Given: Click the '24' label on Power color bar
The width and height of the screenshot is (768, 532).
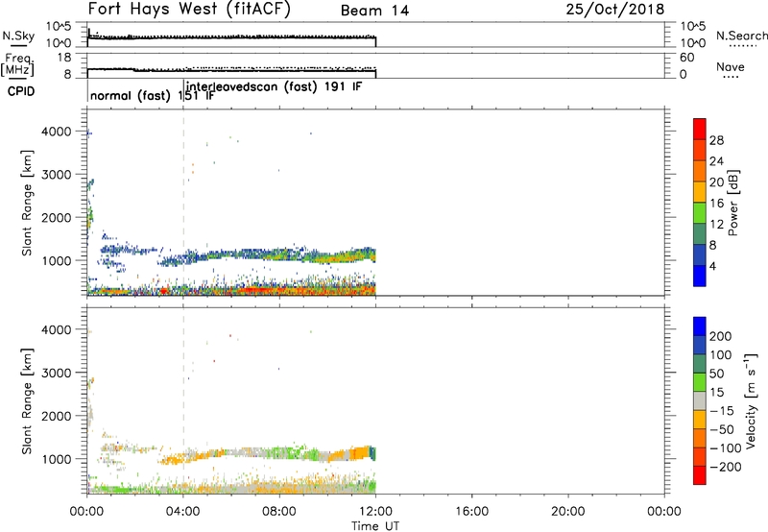Looking at the screenshot, I should 716,161.
